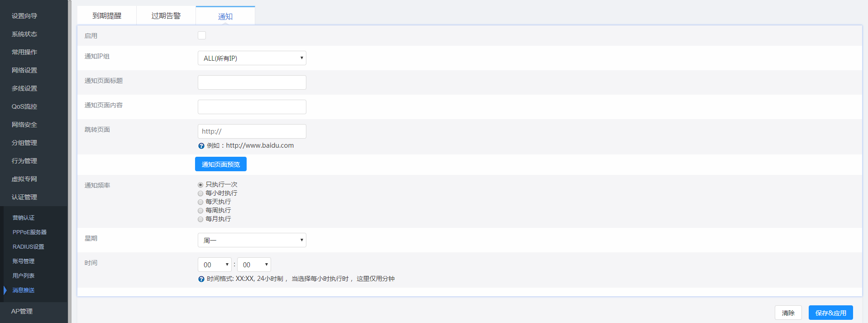Open PPPoE服务器 in the sidebar submenu
The height and width of the screenshot is (323, 868).
click(29, 232)
